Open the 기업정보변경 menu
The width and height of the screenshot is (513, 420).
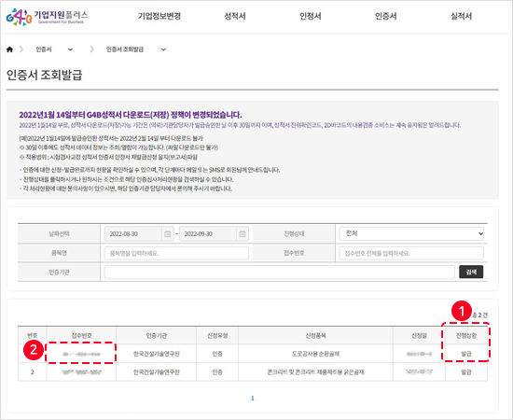coord(159,16)
